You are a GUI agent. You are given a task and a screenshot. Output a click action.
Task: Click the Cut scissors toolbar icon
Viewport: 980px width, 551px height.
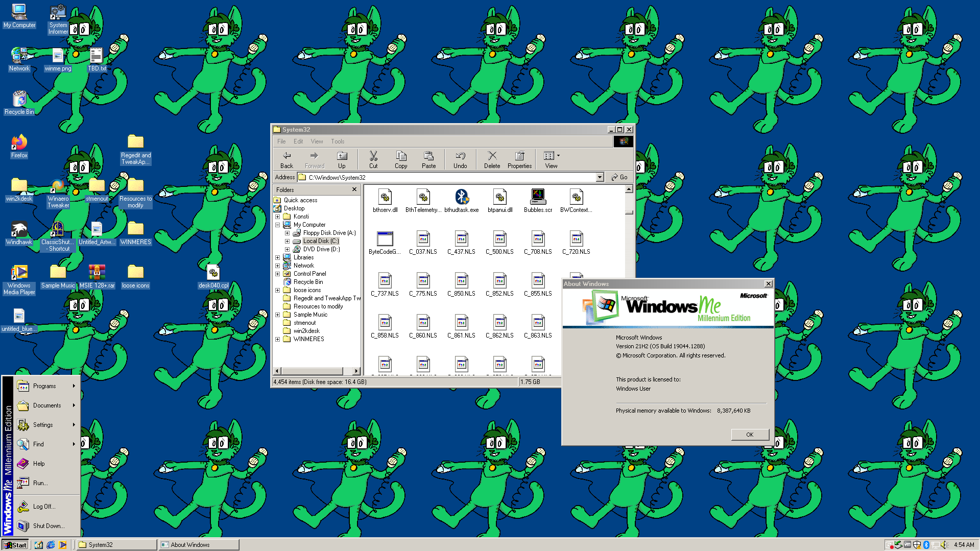tap(373, 156)
